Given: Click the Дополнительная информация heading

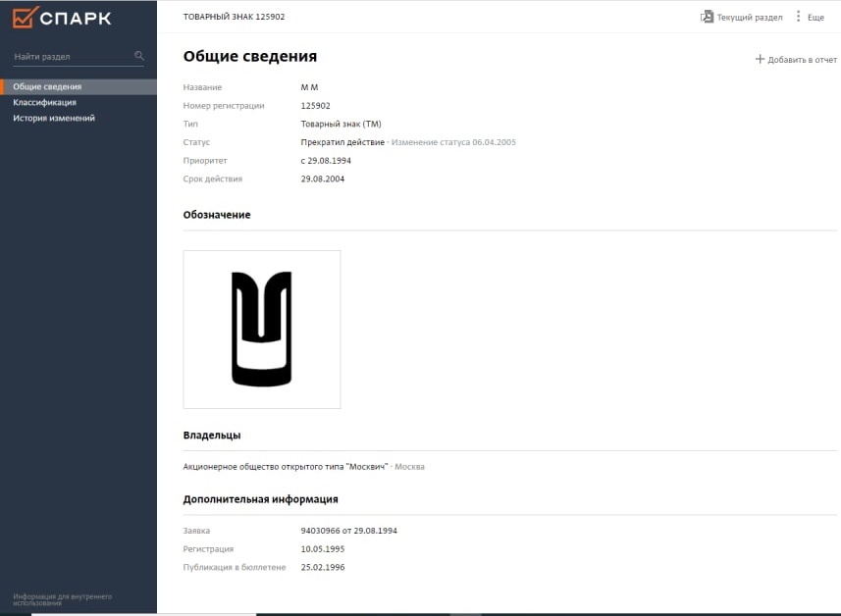Looking at the screenshot, I should (261, 499).
